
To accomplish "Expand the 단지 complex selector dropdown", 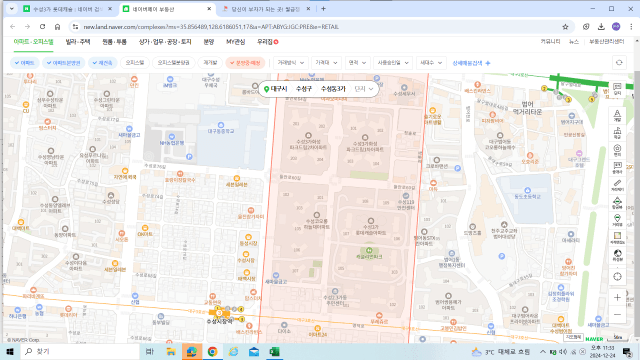I will point(364,89).
